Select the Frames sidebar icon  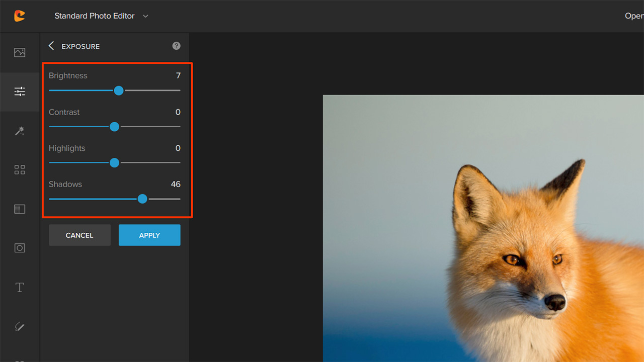click(20, 248)
